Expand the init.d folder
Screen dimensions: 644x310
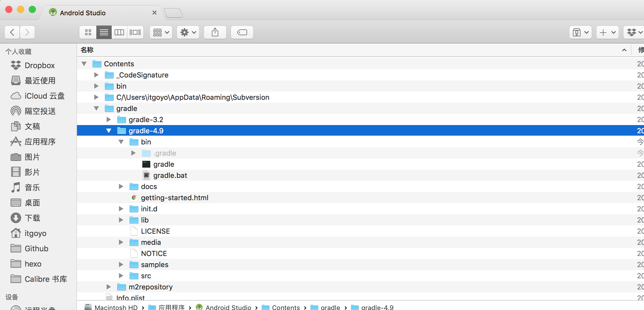[121, 209]
